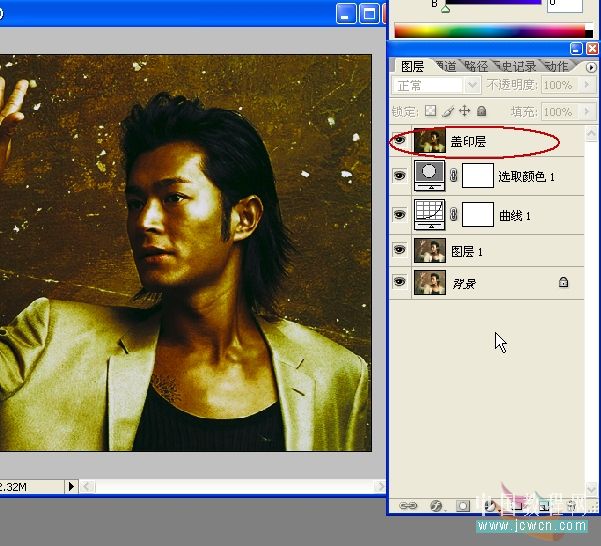
Task: Add a layer mask
Action: 463,506
